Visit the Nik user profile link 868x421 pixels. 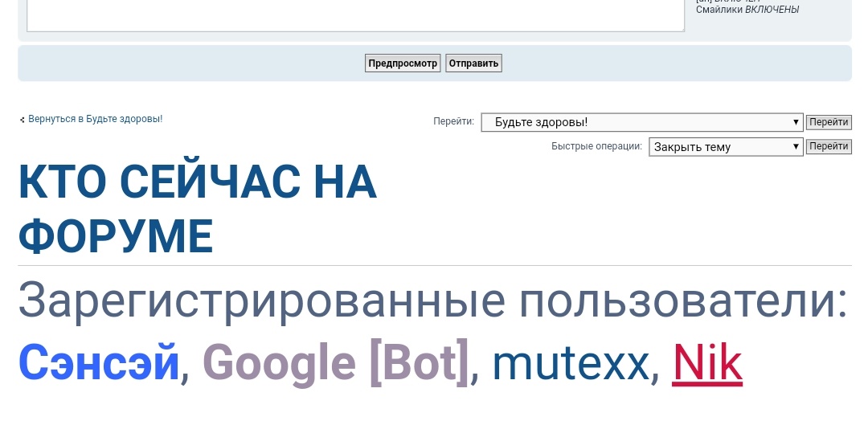(x=706, y=362)
